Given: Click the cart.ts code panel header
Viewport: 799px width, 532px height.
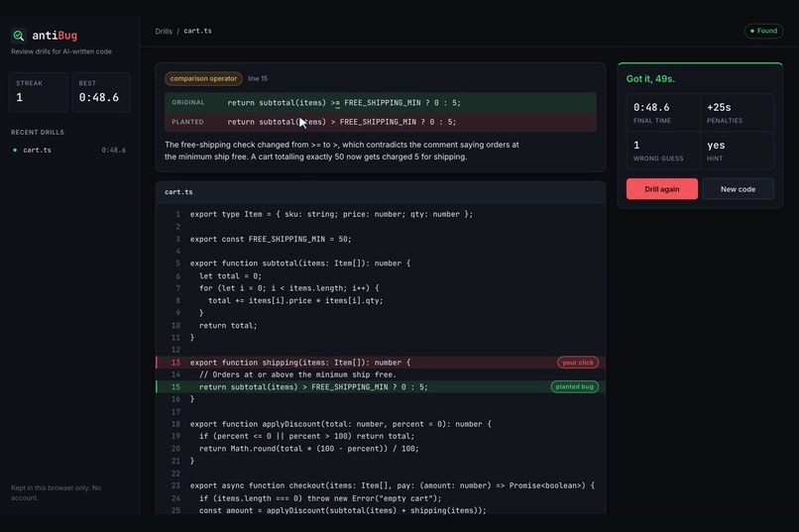Looking at the screenshot, I should tap(380, 192).
